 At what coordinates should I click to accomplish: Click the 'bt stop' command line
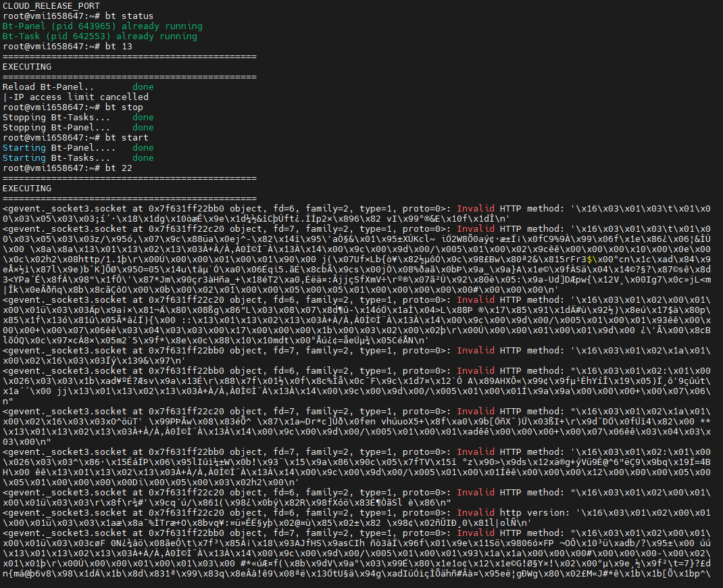pos(73,107)
